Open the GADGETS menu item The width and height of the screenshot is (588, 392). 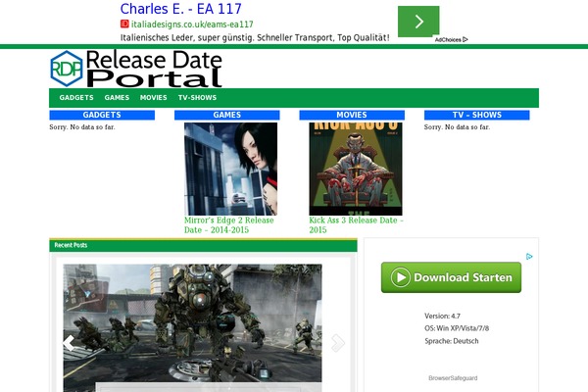click(76, 98)
